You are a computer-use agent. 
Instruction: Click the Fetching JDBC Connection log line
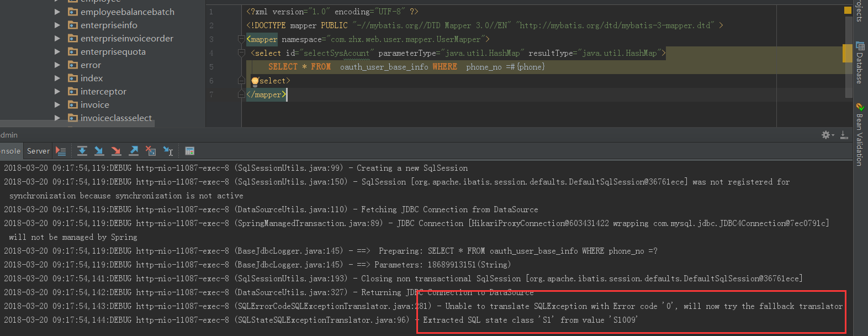(x=271, y=209)
